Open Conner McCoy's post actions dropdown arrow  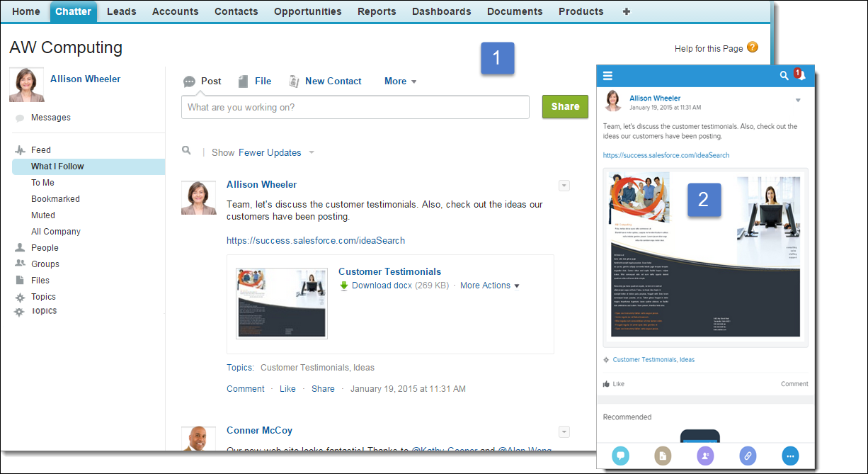tap(564, 431)
